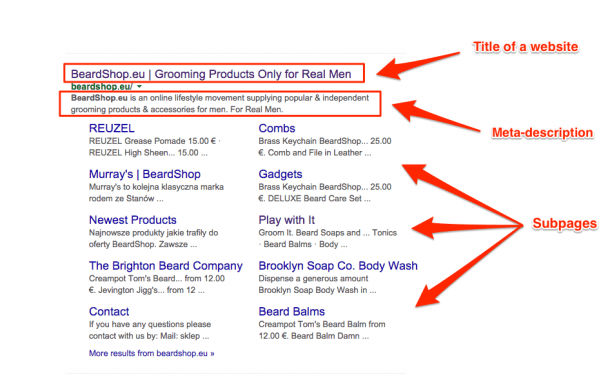Click the meta-description snippet text
The width and height of the screenshot is (610, 391).
point(220,103)
